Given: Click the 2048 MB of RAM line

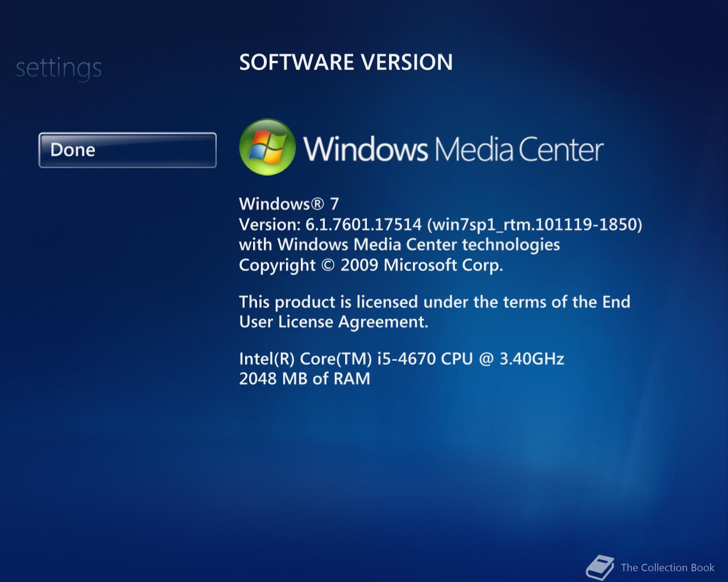Looking at the screenshot, I should coord(304,379).
